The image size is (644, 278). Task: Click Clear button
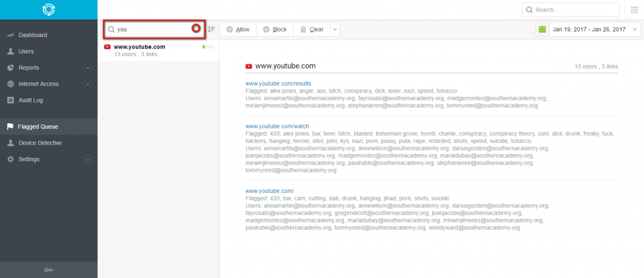click(312, 30)
